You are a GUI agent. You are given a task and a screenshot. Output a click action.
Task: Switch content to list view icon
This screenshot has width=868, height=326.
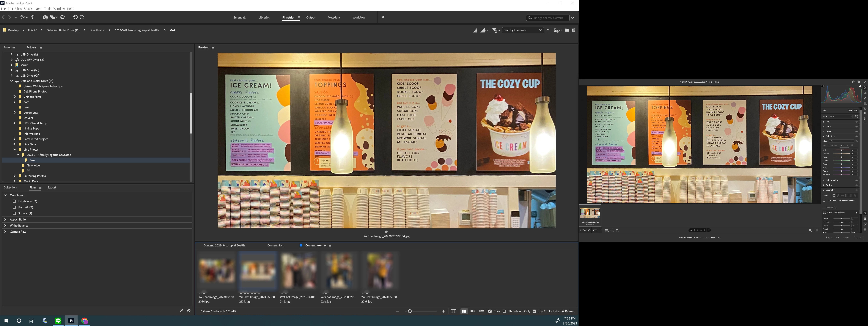tap(481, 311)
